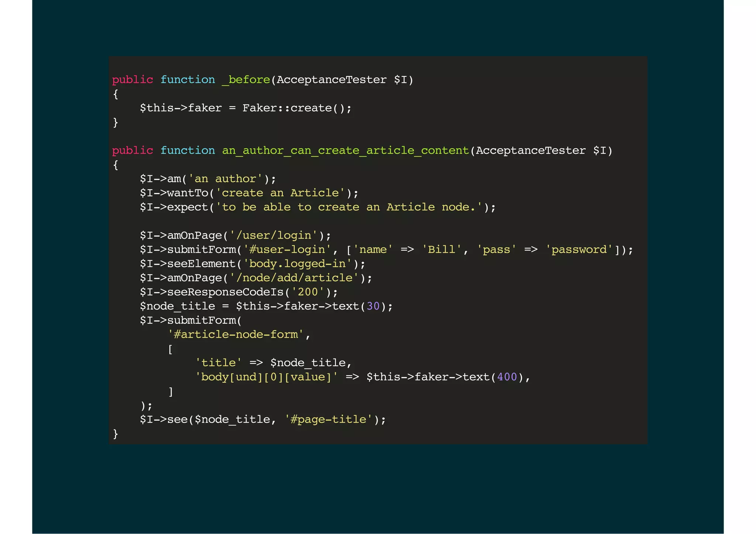The image size is (756, 534).
Task: Click the 'Bill' username string
Action: pyautogui.click(x=441, y=249)
